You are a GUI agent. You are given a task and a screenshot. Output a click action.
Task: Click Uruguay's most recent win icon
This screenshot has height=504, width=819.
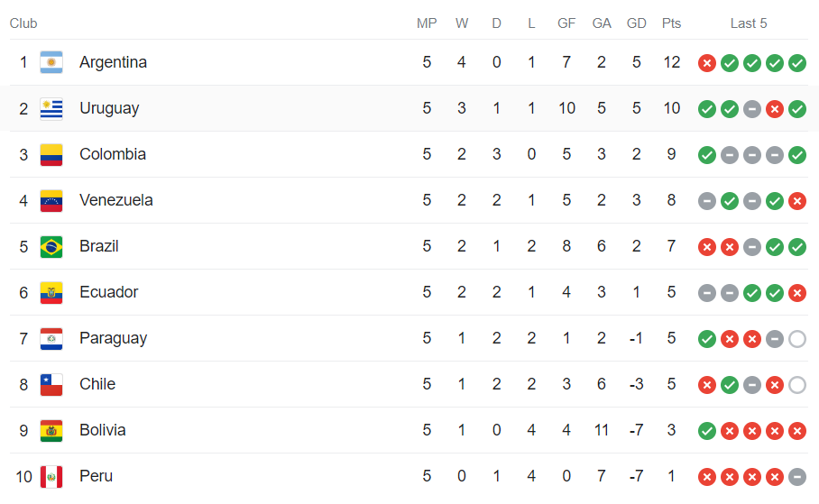click(797, 108)
